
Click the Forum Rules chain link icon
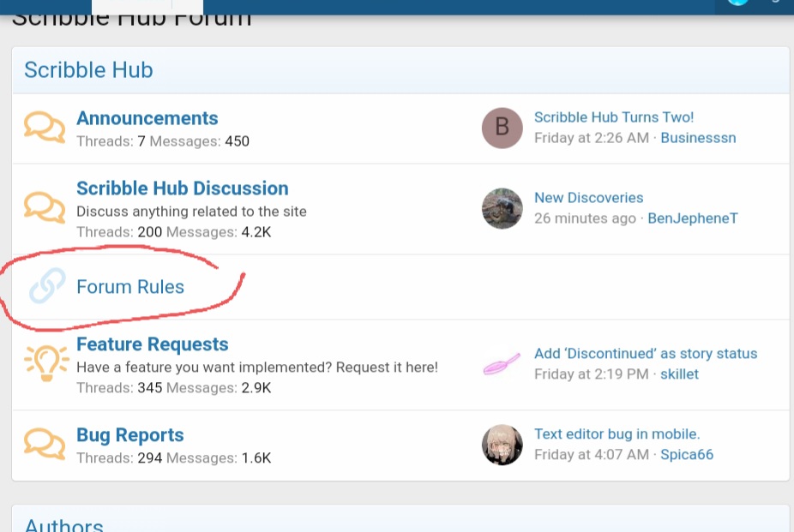47,287
